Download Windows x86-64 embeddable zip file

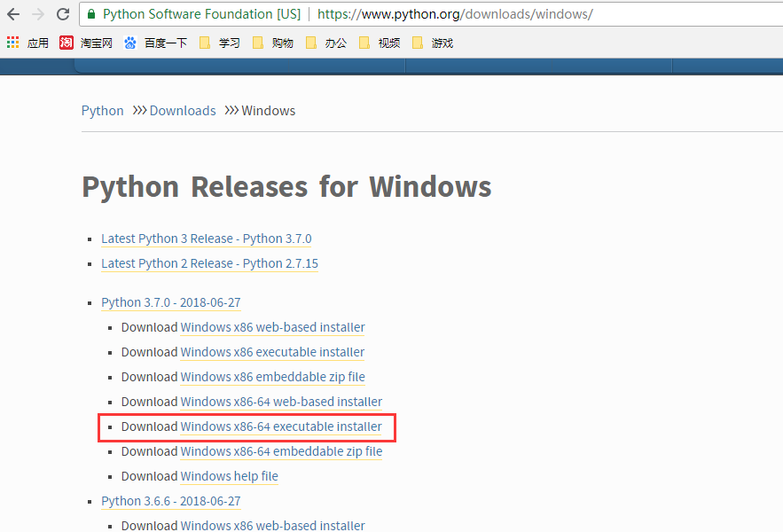[281, 451]
